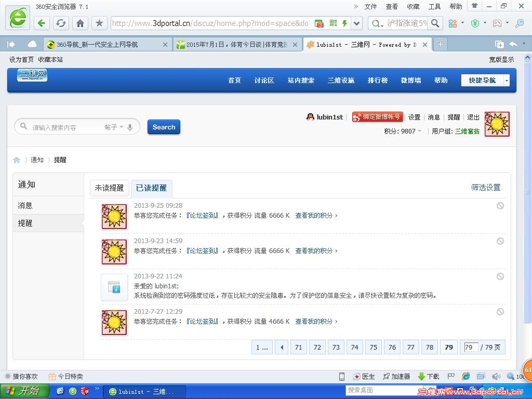Screen dimensions: 532x399
Task: Click 收藏本站 link
Action: tap(50, 59)
